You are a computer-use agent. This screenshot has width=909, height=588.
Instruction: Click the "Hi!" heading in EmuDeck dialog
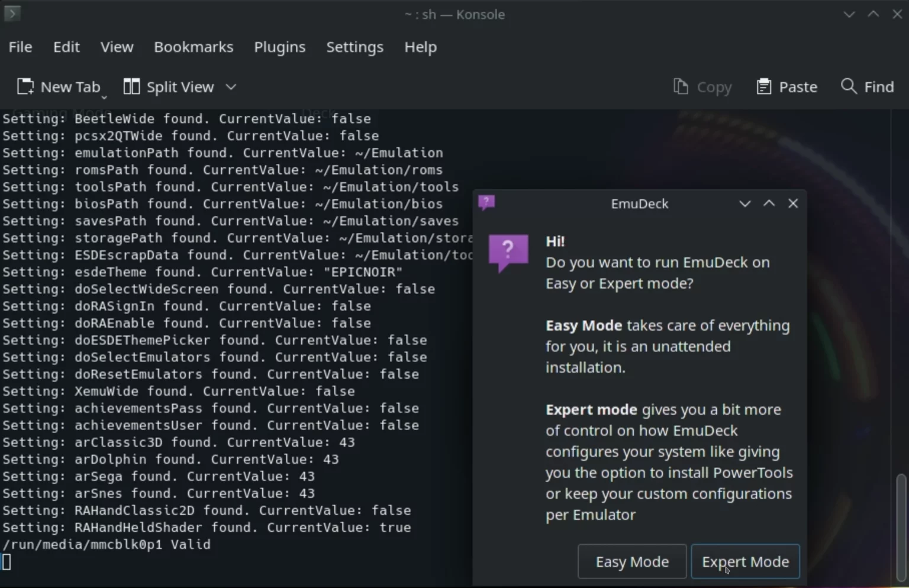pos(555,241)
